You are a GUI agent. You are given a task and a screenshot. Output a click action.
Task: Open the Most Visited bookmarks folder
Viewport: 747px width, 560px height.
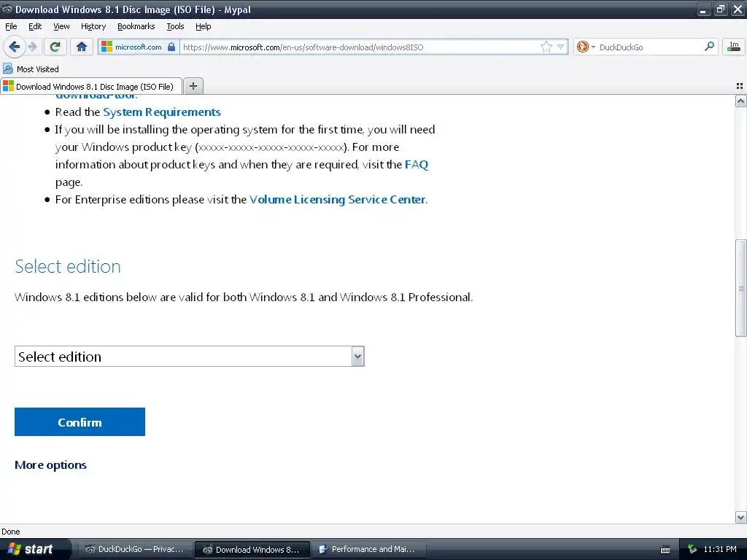pyautogui.click(x=31, y=69)
